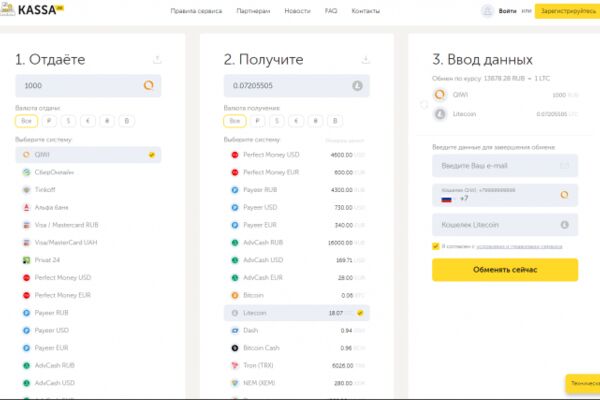Click the download icon next to Получите heading
The image size is (600, 400).
pyautogui.click(x=365, y=60)
